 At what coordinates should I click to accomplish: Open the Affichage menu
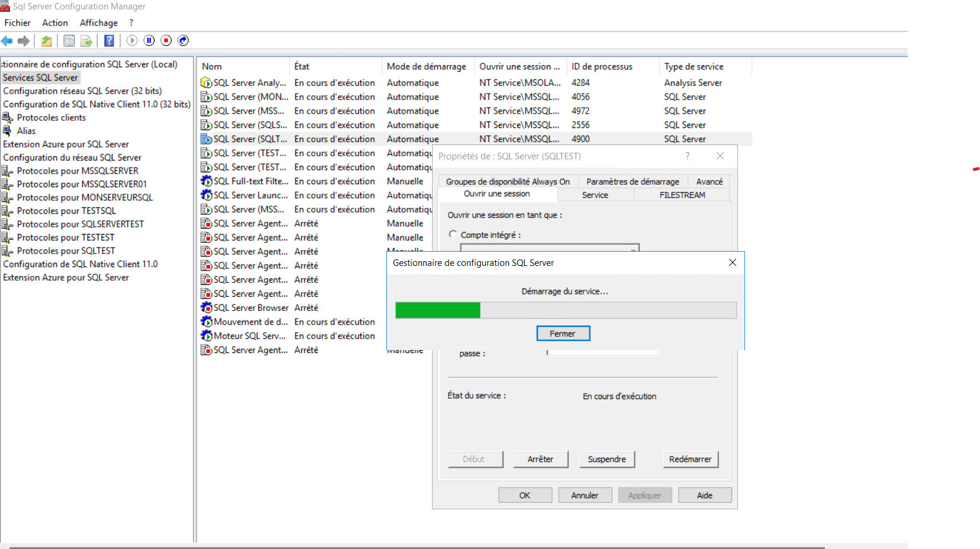[x=98, y=23]
